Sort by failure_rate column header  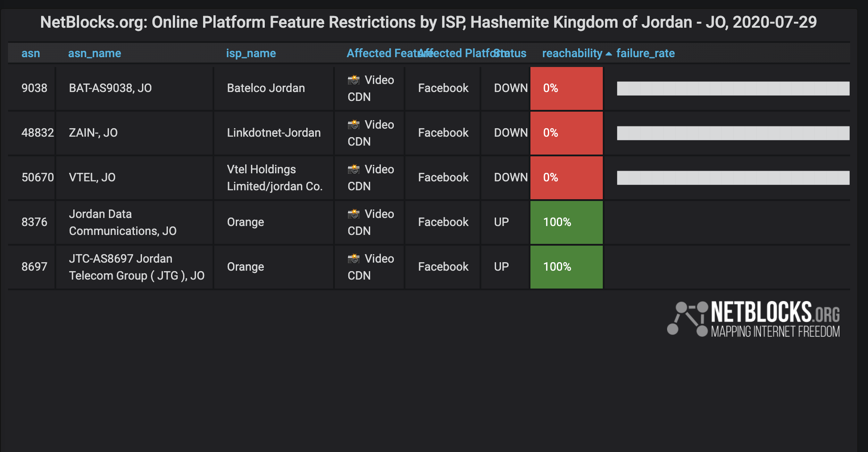click(x=645, y=54)
